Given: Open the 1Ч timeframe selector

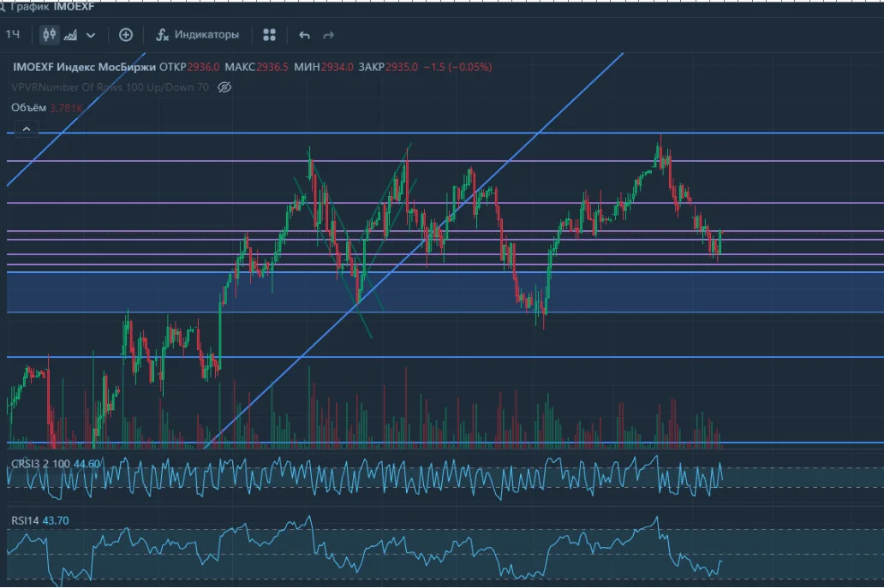Looking at the screenshot, I should [13, 35].
